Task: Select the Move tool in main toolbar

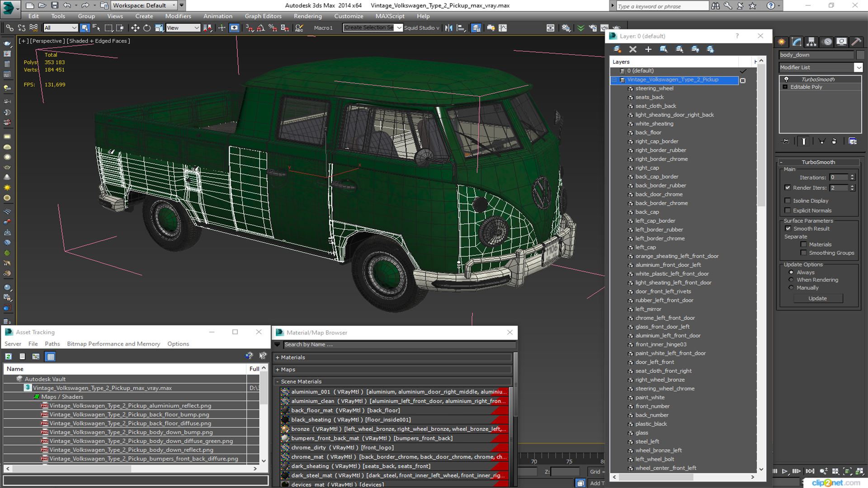Action: [x=135, y=28]
